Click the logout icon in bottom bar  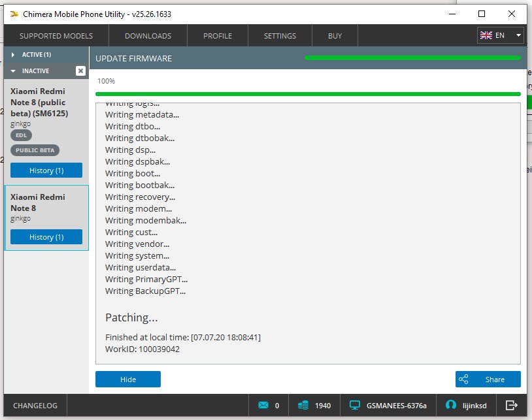pos(512,405)
